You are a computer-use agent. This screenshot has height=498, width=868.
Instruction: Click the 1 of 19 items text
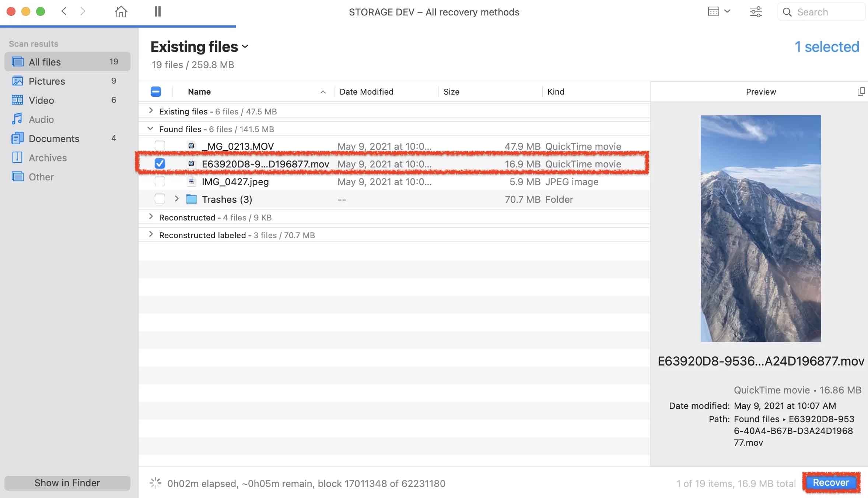click(736, 483)
